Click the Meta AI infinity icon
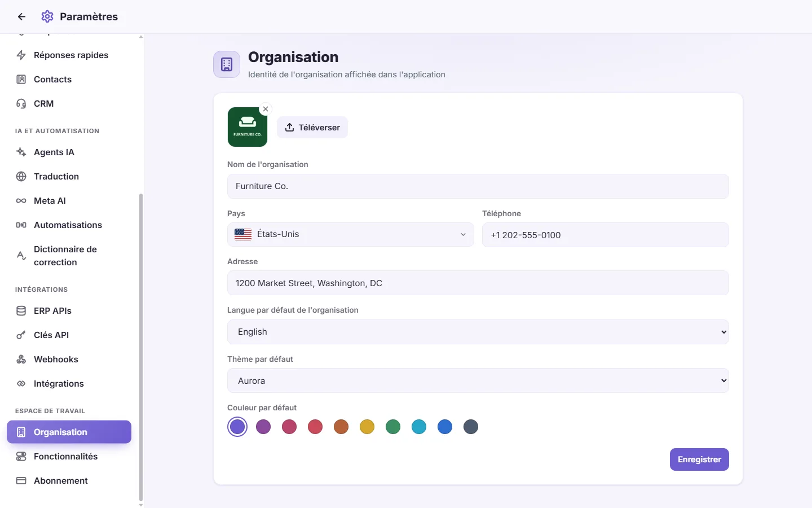 [x=21, y=201]
